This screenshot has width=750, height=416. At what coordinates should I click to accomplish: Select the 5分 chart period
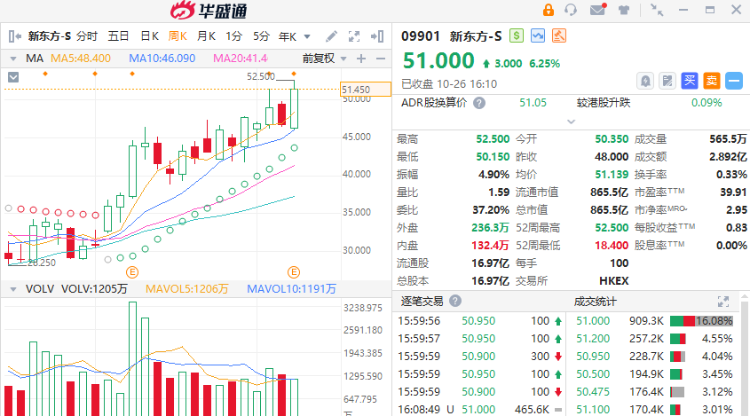(x=261, y=36)
